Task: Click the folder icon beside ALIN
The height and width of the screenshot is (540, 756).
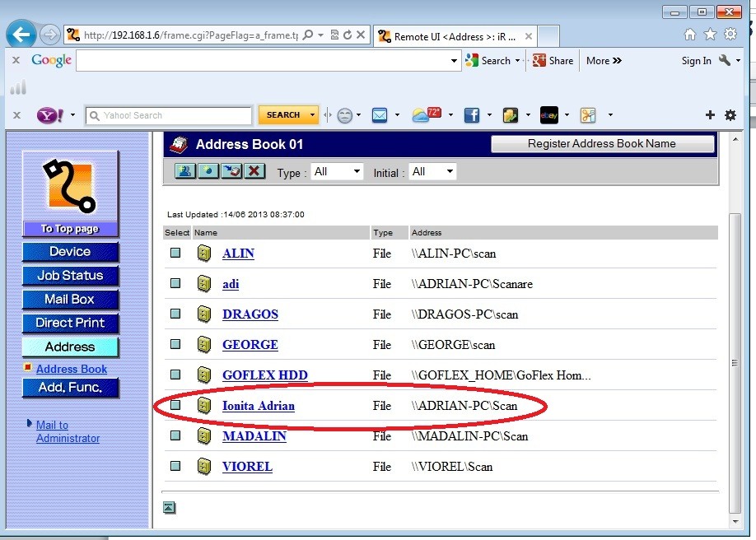Action: (x=204, y=254)
